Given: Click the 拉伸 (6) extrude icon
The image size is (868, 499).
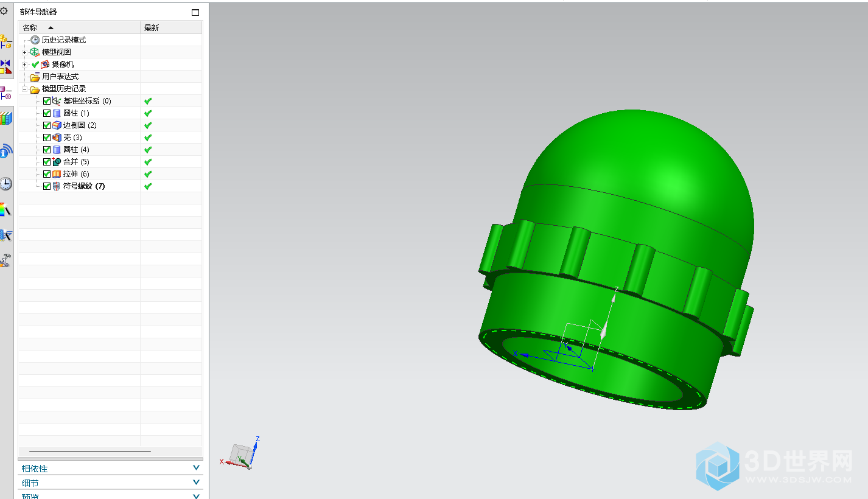Looking at the screenshot, I should (x=57, y=174).
